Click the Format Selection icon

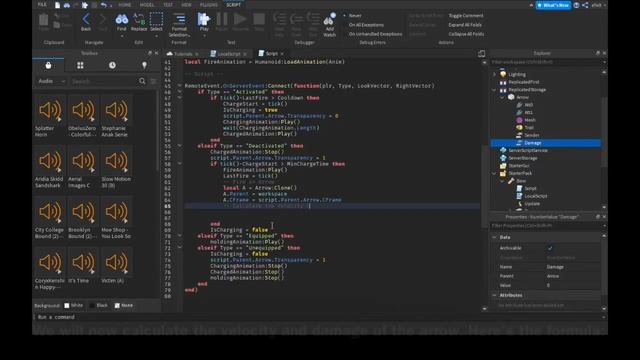(x=179, y=19)
